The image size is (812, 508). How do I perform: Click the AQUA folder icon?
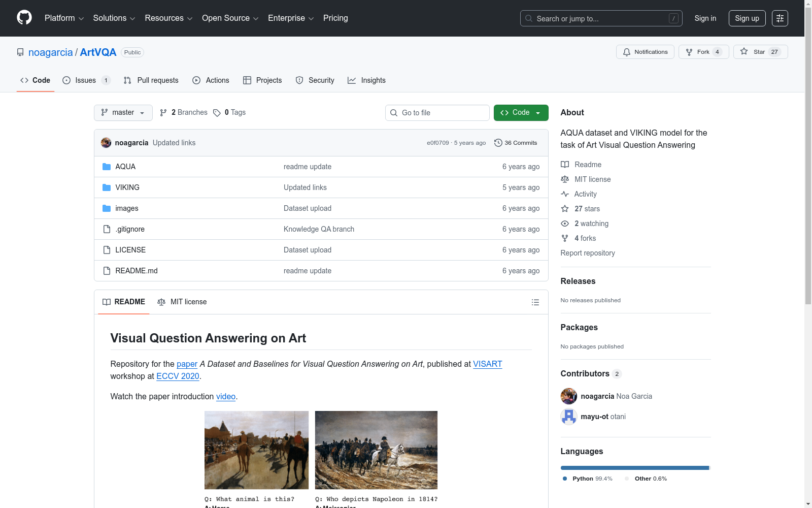[107, 167]
